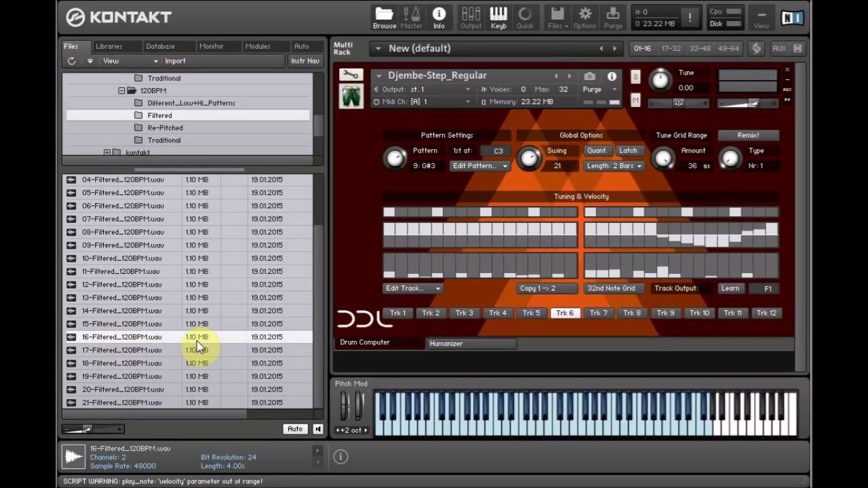868x488 pixels.
Task: Open the instrument Purge dropdown
Action: tap(599, 89)
